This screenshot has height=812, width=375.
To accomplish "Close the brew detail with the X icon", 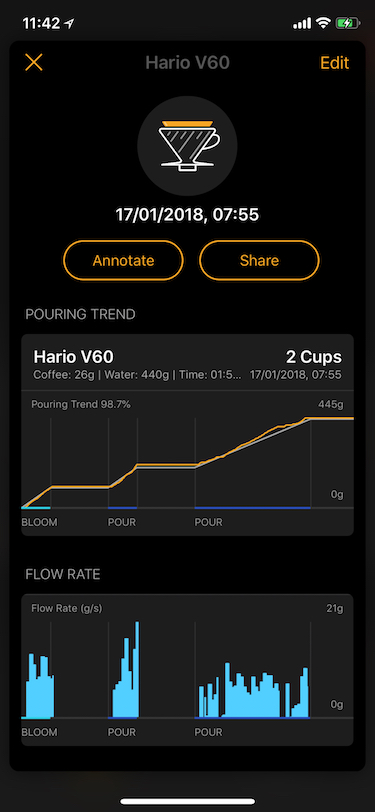I will point(34,63).
